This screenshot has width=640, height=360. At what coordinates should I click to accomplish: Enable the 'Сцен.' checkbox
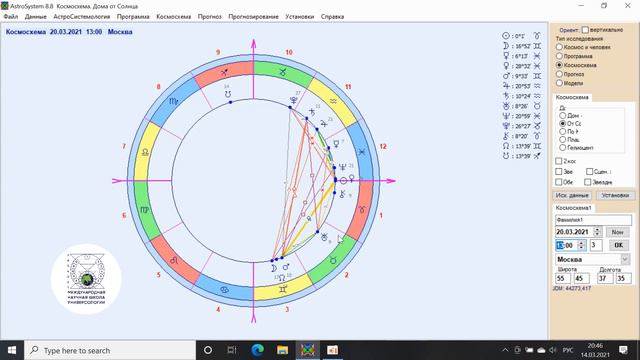click(x=589, y=171)
